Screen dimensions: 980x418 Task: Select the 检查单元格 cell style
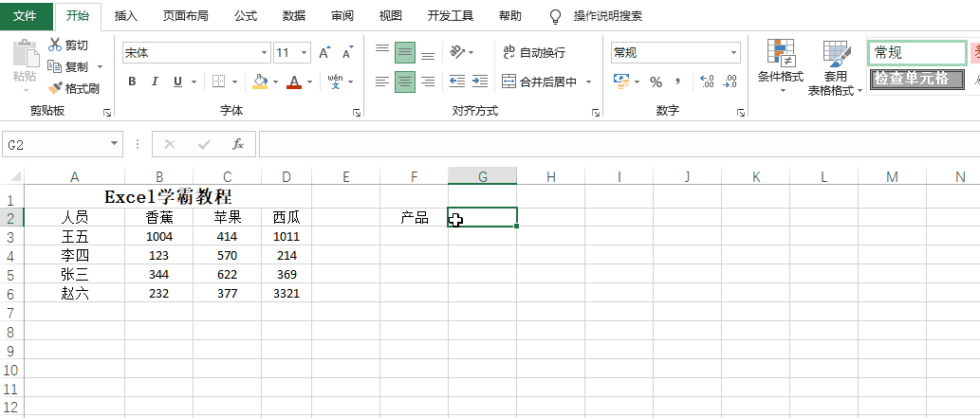click(x=916, y=79)
